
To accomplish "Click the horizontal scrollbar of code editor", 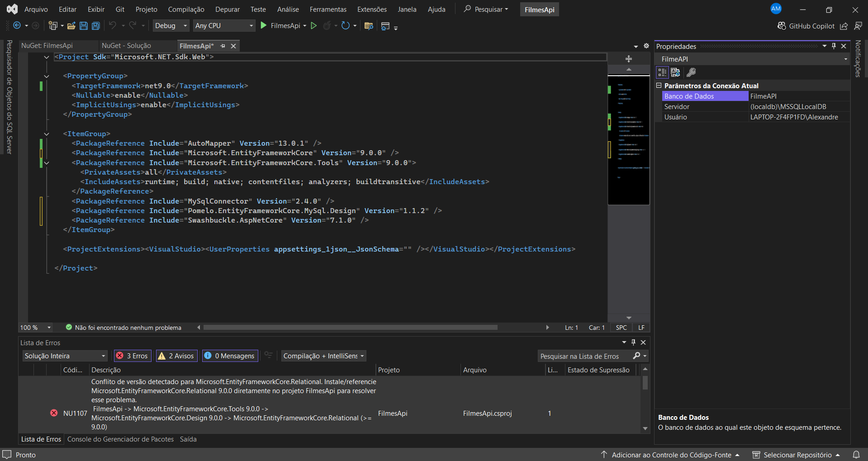I will tap(351, 328).
